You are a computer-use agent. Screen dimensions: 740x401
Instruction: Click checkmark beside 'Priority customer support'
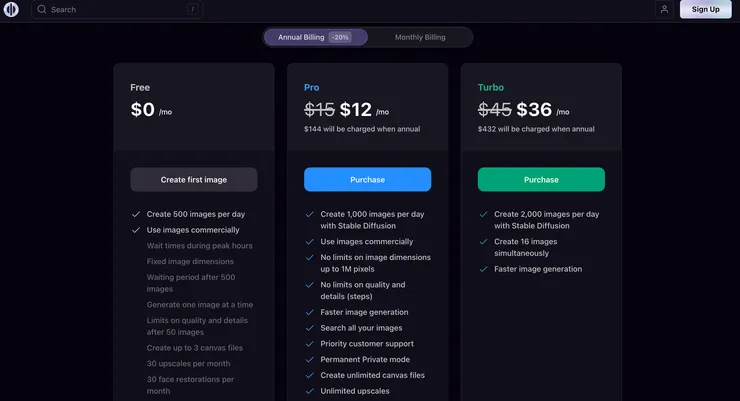point(310,344)
